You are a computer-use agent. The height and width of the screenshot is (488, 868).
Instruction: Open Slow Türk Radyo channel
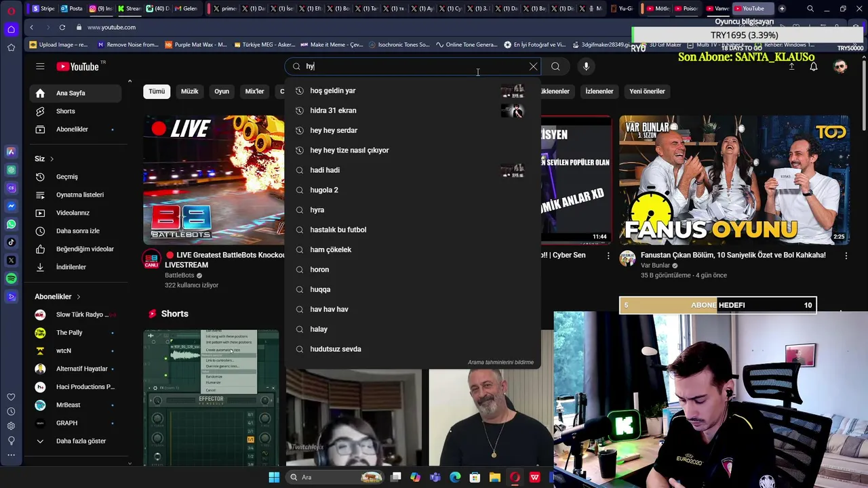click(75, 314)
